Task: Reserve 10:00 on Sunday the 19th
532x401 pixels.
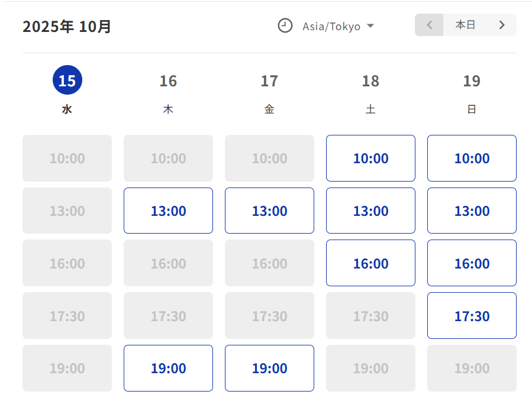Action: 472,158
